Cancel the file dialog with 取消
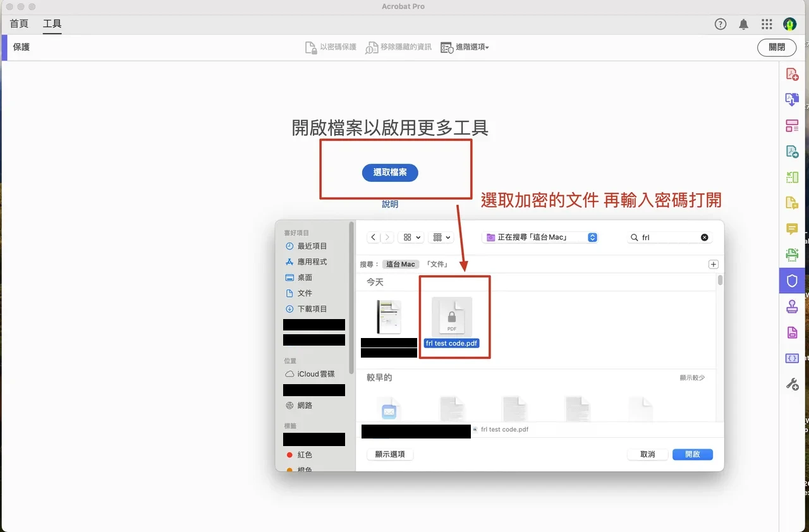This screenshot has width=809, height=532. (x=648, y=454)
